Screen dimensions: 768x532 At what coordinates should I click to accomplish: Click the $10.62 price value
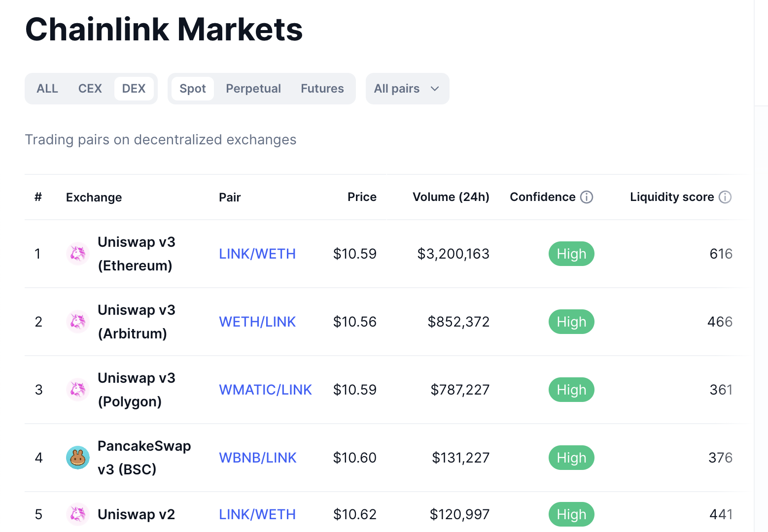[355, 514]
